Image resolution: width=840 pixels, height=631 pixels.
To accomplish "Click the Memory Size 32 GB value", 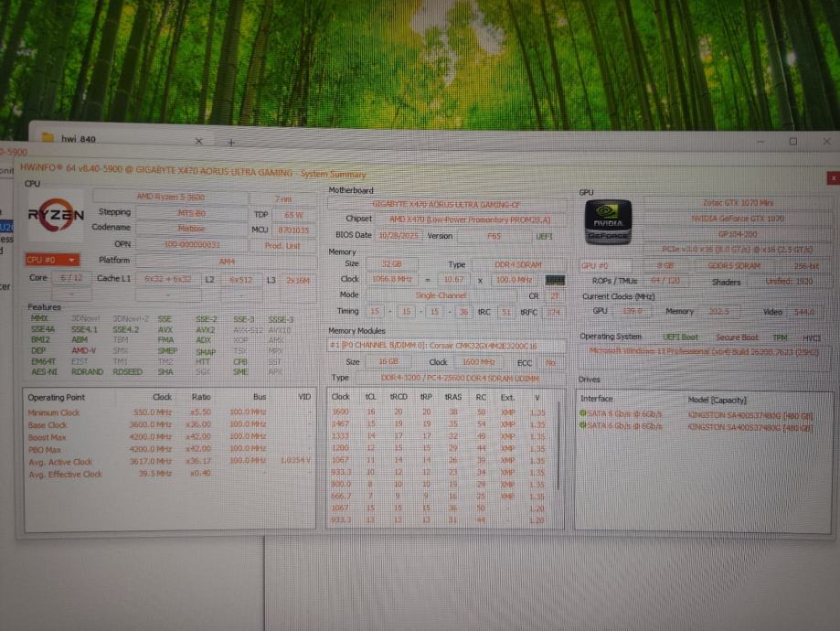I will [x=391, y=263].
